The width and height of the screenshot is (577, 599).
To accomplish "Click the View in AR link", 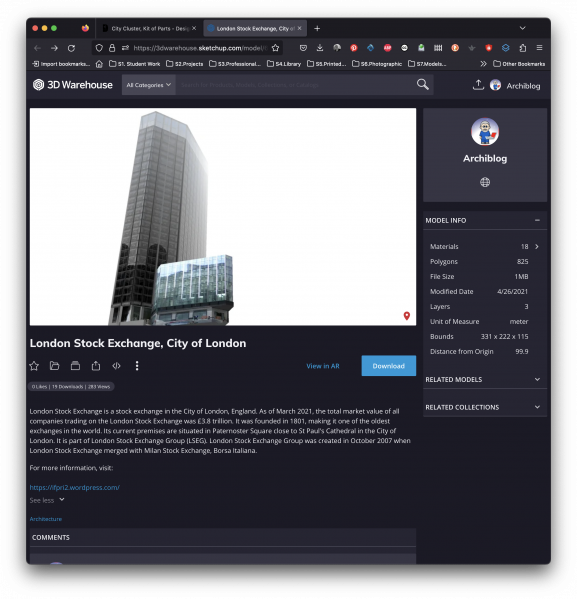I will (323, 366).
